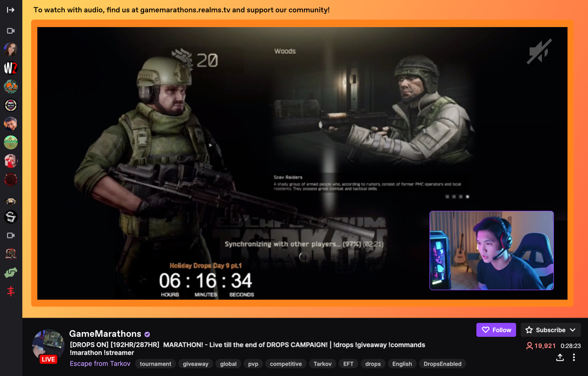The width and height of the screenshot is (588, 376).
Task: Open the red-shirted person channel avatar
Action: pos(11,161)
